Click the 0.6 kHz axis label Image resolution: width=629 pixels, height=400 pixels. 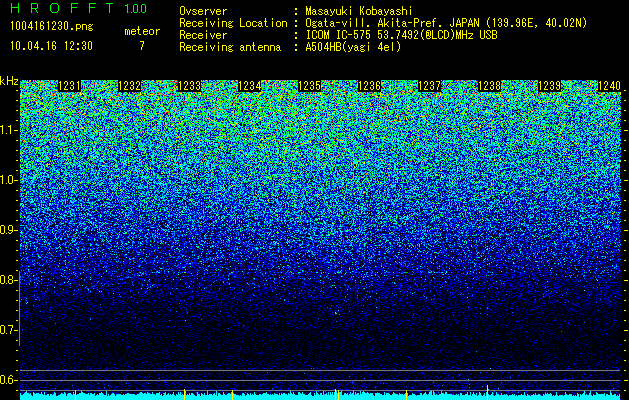click(x=9, y=380)
